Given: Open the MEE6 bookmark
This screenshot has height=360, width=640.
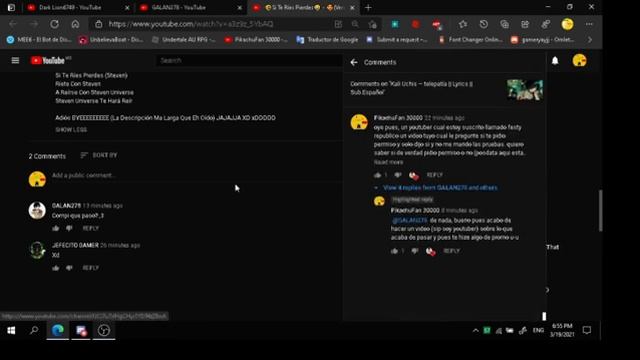Looking at the screenshot, I should tap(39, 40).
